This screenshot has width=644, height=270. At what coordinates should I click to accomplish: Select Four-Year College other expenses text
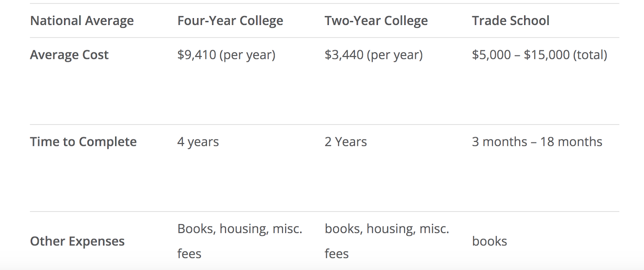click(x=239, y=241)
